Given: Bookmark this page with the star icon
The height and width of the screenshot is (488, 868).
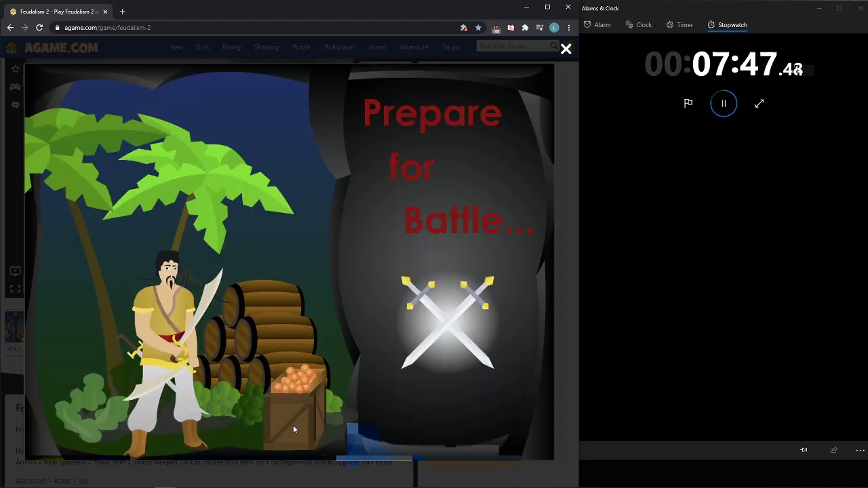Looking at the screenshot, I should (x=478, y=28).
